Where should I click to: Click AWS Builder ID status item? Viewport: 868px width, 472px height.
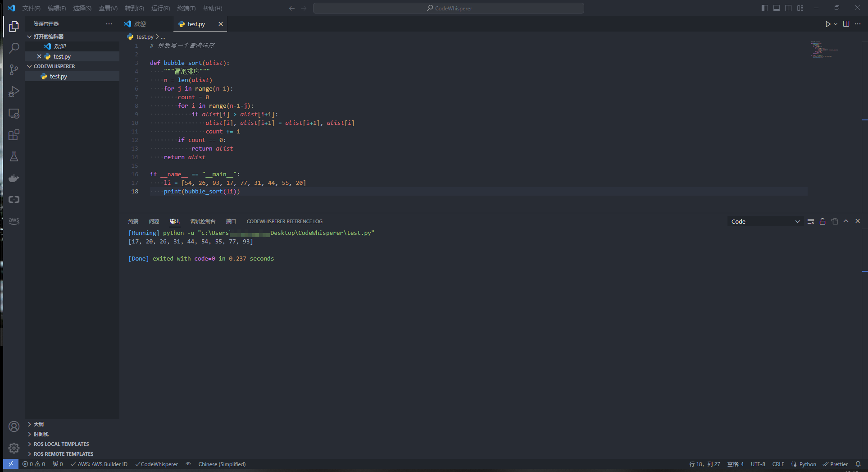[99, 464]
